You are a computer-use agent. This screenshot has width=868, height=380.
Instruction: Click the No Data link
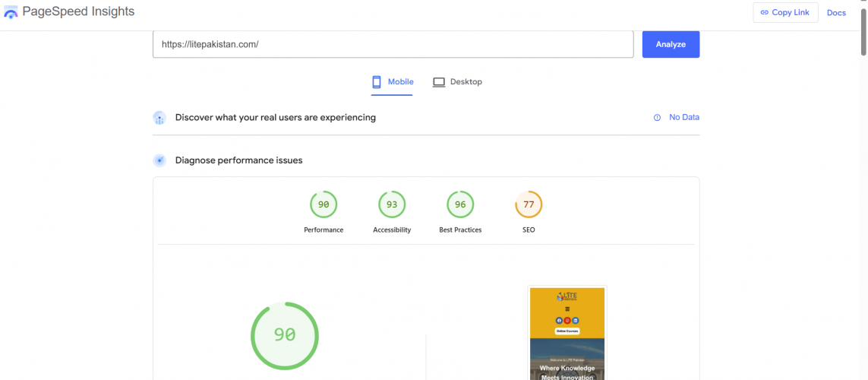tap(683, 118)
